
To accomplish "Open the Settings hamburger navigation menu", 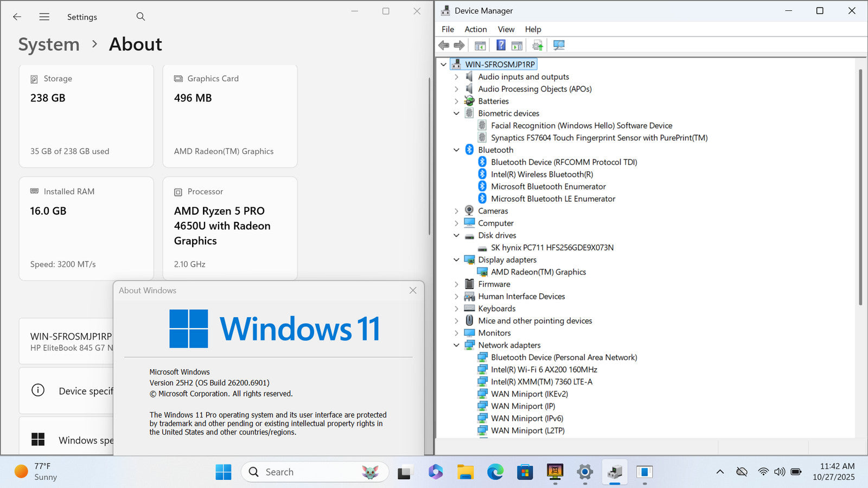I will pos(44,17).
